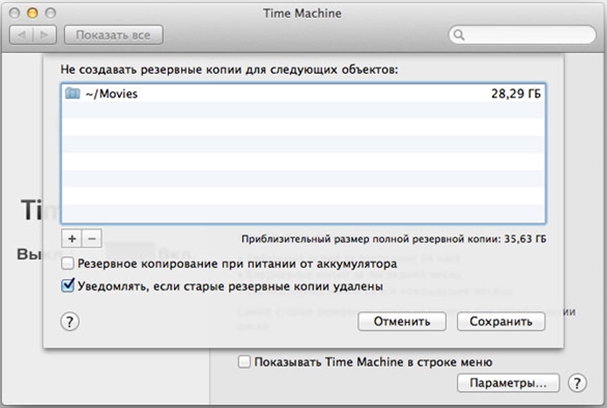Focus the preferences search field

click(x=522, y=35)
